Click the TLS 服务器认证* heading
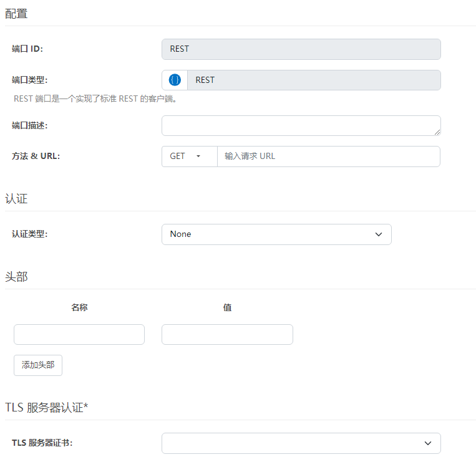Screen dimensions: 476x462 [46, 407]
